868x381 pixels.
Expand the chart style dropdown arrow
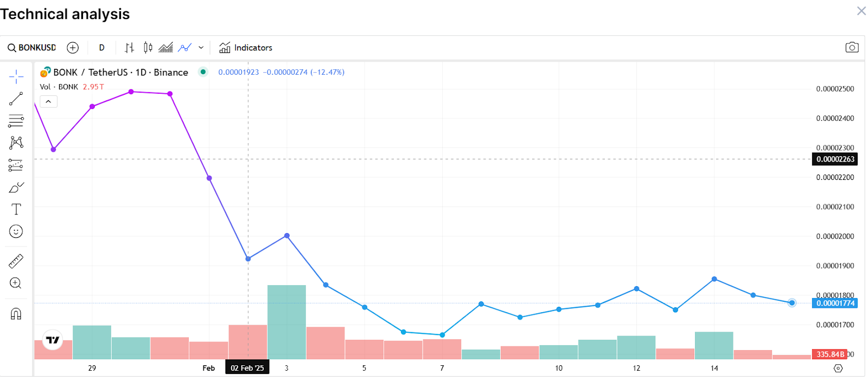(201, 48)
